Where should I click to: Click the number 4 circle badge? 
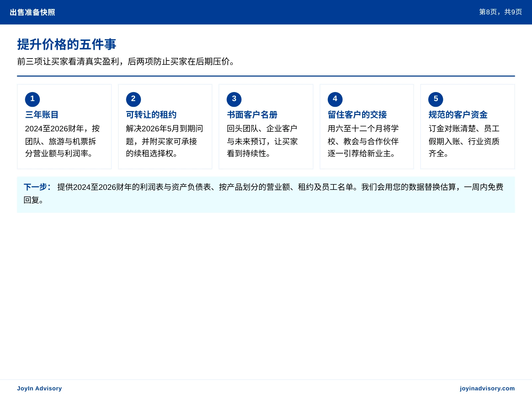point(335,99)
